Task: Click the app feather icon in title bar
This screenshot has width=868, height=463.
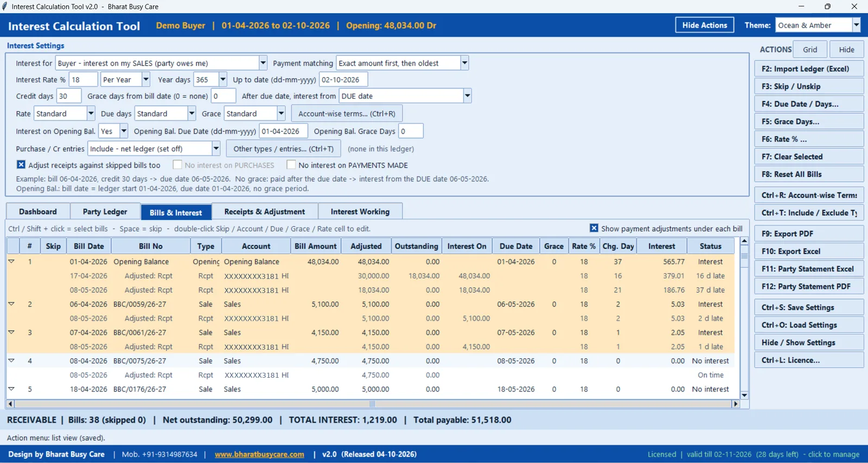Action: tap(4, 7)
